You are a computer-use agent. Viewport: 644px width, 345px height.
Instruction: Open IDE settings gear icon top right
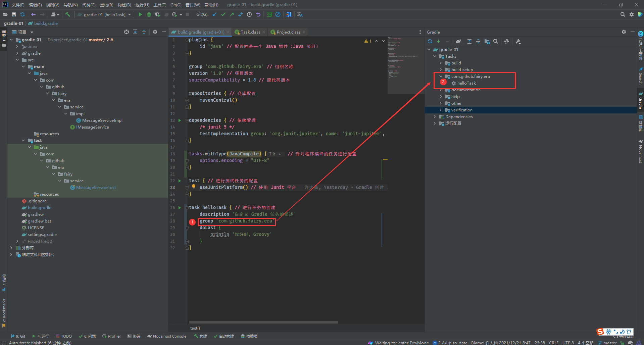(632, 14)
